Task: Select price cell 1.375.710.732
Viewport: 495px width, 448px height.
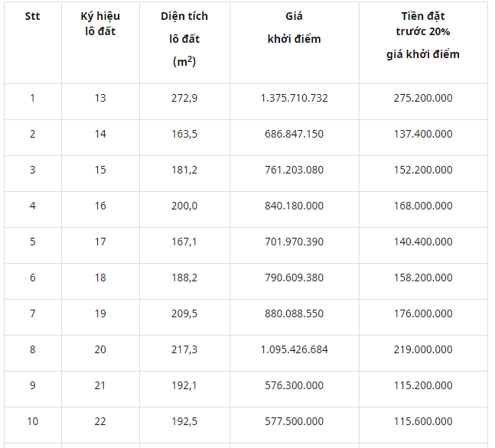Action: coord(295,98)
